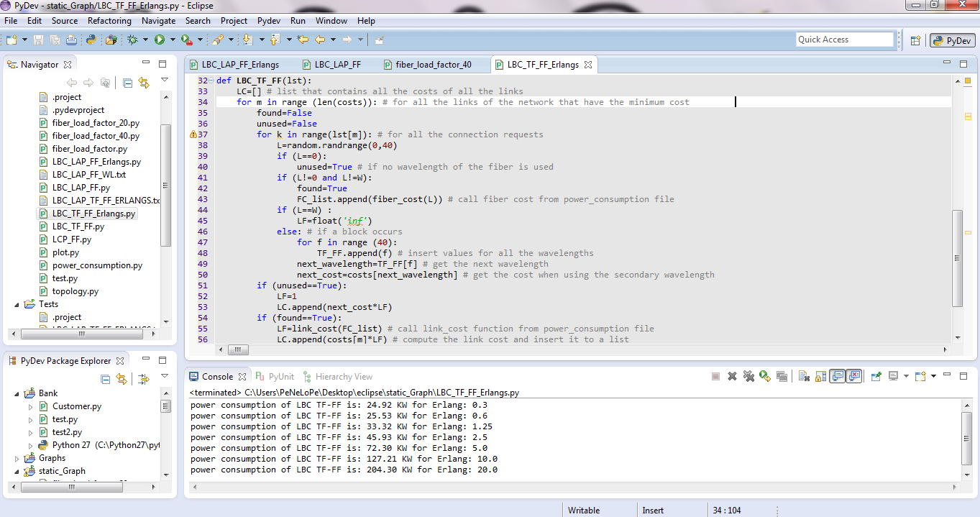Open the Display Selected Console dropdown
This screenshot has width=980, height=517.
tap(906, 376)
